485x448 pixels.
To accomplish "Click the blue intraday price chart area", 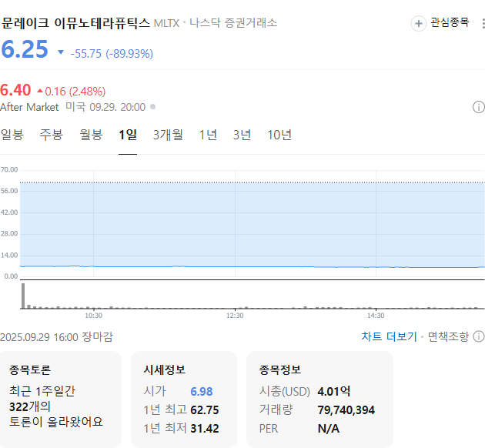I will point(252,225).
